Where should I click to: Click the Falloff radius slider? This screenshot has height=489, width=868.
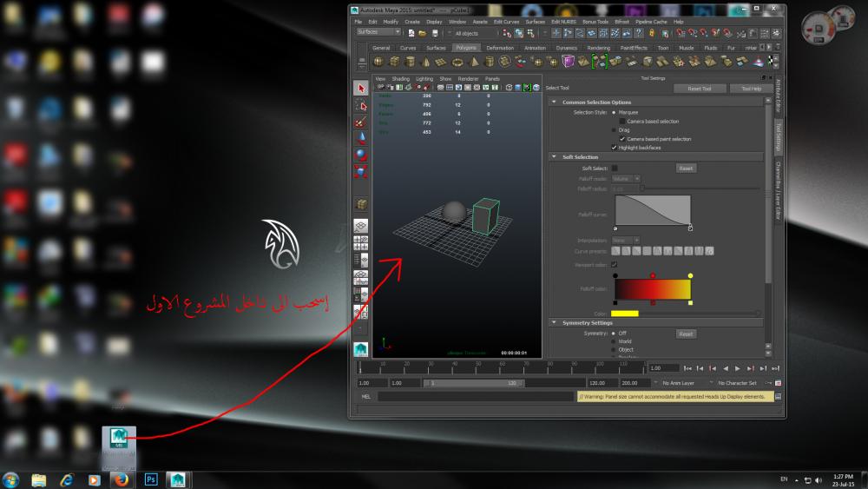(700, 188)
